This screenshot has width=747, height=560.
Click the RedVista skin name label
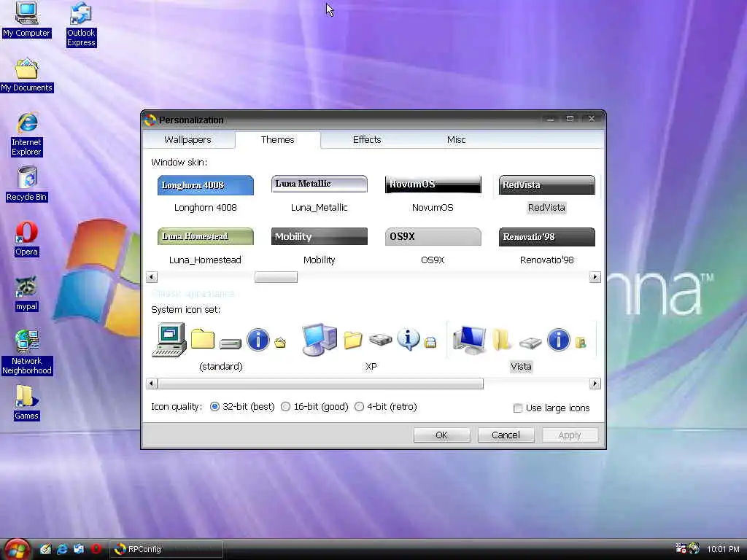pos(546,208)
